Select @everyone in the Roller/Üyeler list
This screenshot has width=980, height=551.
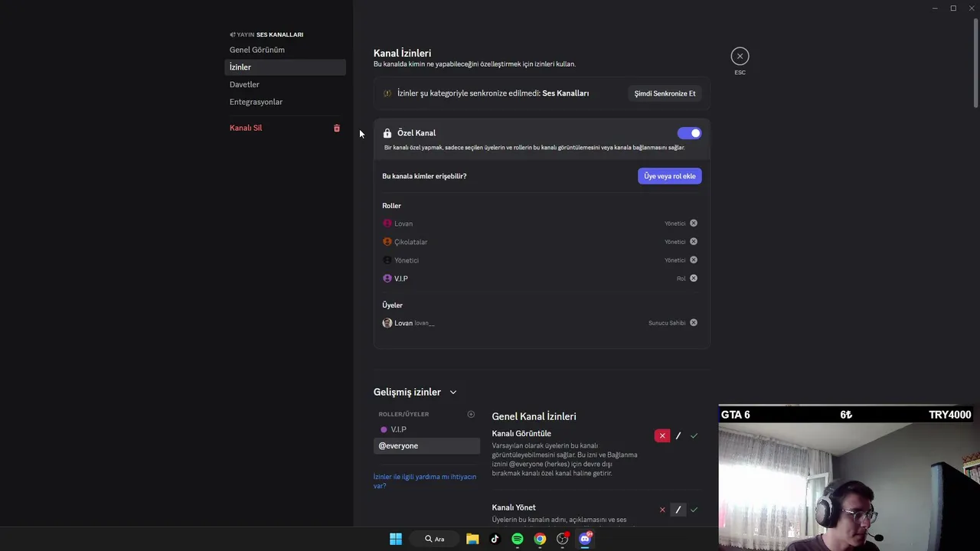tap(426, 445)
